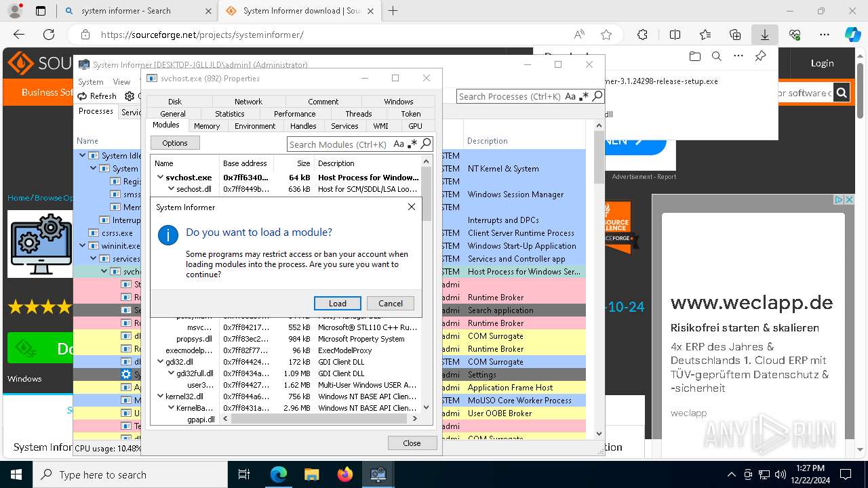Open downloads folder icon in Edge panel
Screen dimensions: 868x488
tap(694, 56)
